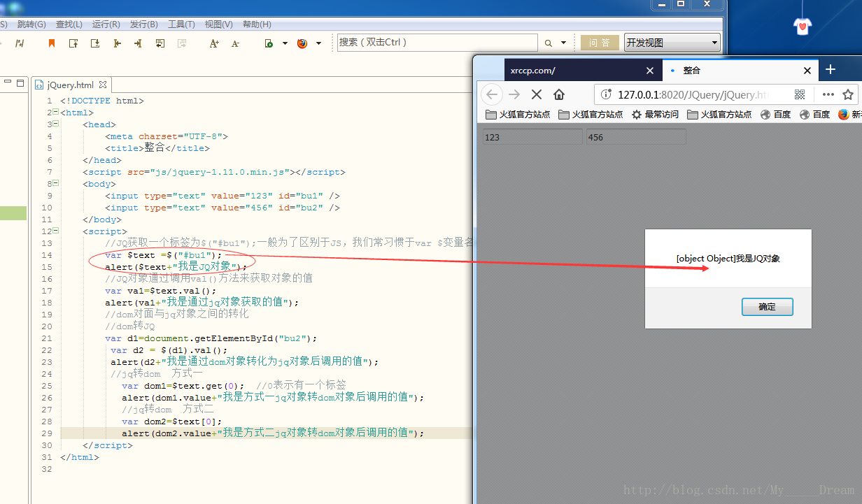Click the go-to-previous-edit icon with upward arrow
This screenshot has height=504, width=862.
click(x=73, y=43)
